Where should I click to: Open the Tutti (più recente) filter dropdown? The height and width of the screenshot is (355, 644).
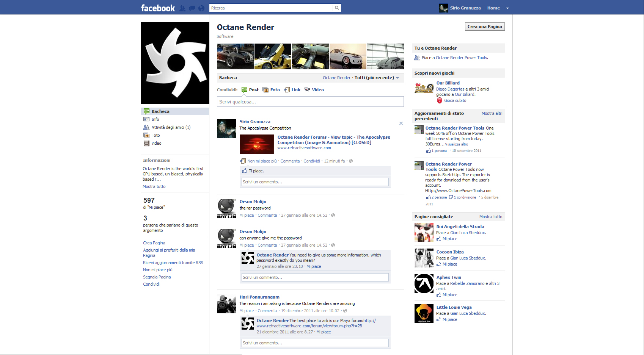pyautogui.click(x=377, y=78)
